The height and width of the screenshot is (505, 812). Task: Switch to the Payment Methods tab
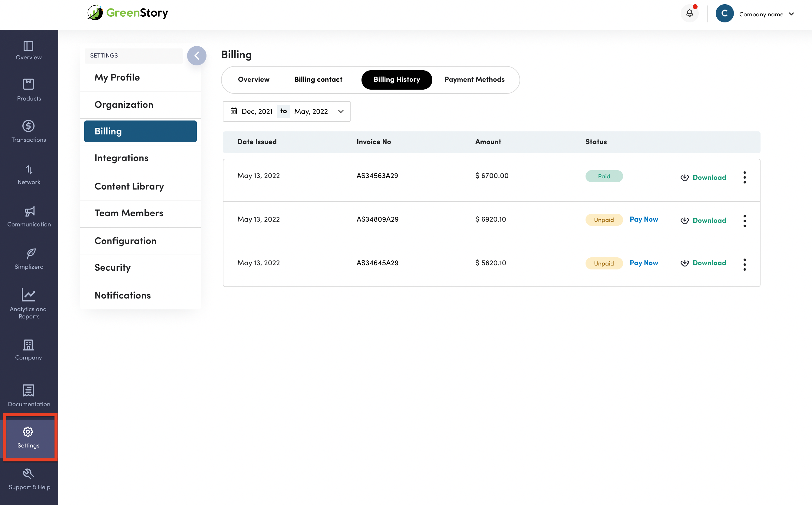(x=474, y=80)
